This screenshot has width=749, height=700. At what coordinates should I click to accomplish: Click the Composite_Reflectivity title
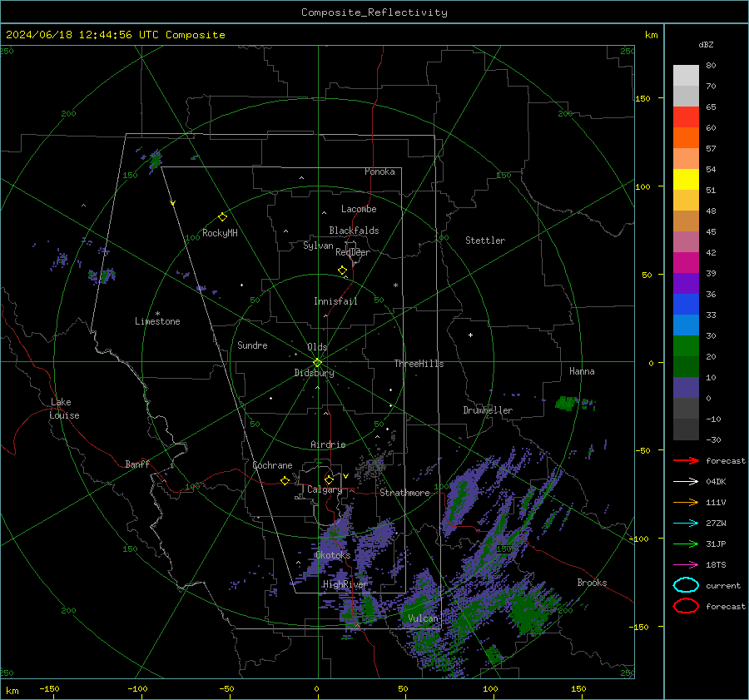[374, 12]
